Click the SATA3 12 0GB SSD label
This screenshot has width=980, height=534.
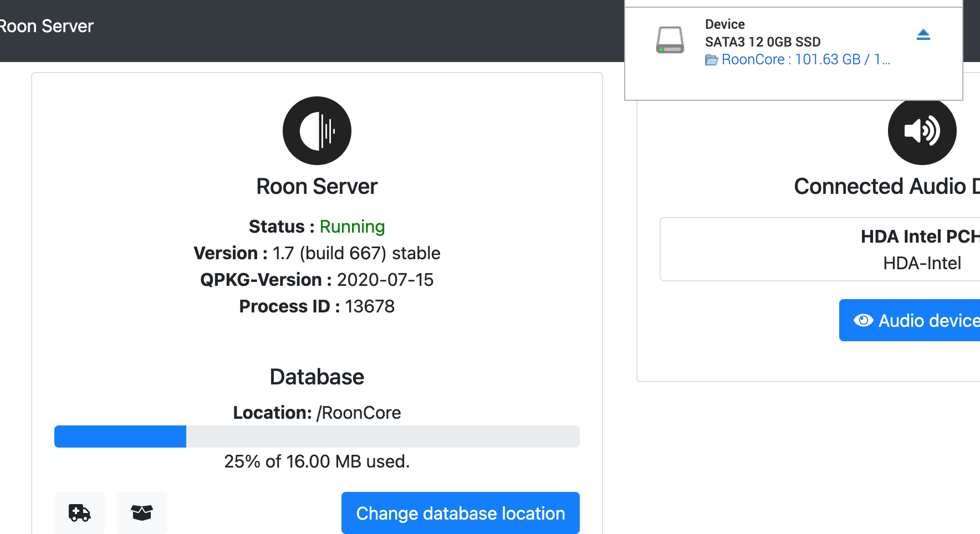coord(763,42)
